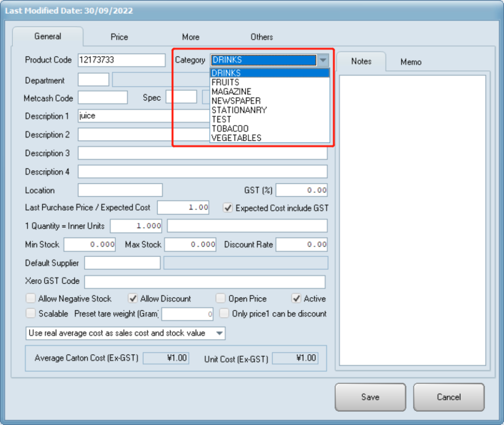Open the More tab
The width and height of the screenshot is (504, 425).
click(190, 37)
